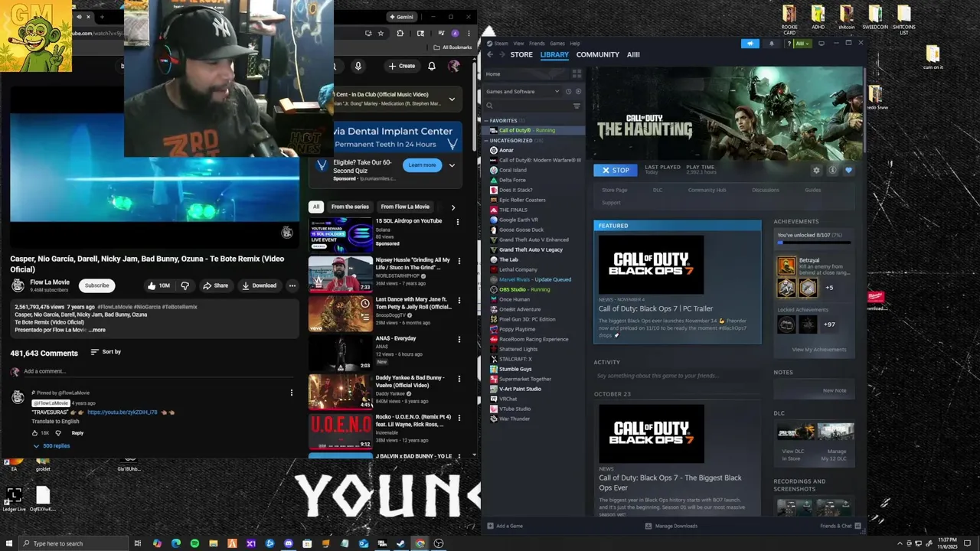Image resolution: width=980 pixels, height=551 pixels.
Task: Open options on pinned FlowLaMovie comment
Action: pyautogui.click(x=291, y=393)
